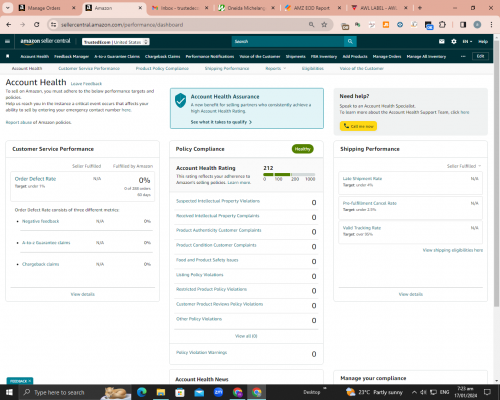
Task: Click the Account Health Rating progress bar
Action: click(x=289, y=174)
